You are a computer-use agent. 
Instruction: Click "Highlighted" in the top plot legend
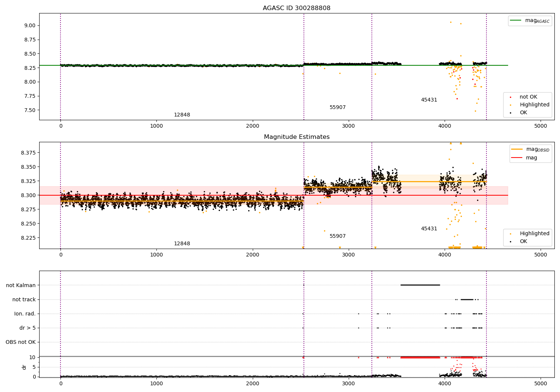[x=534, y=105]
